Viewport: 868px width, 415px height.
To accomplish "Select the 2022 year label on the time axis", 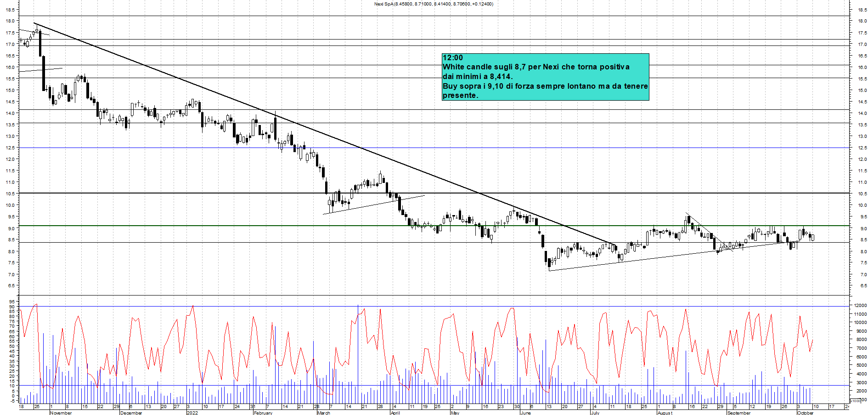I will click(x=192, y=413).
